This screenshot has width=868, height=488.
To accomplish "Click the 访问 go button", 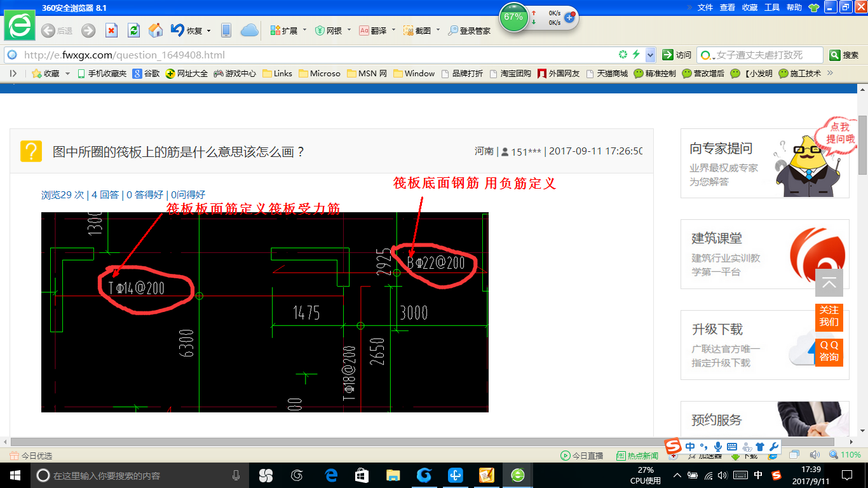I will [x=676, y=55].
